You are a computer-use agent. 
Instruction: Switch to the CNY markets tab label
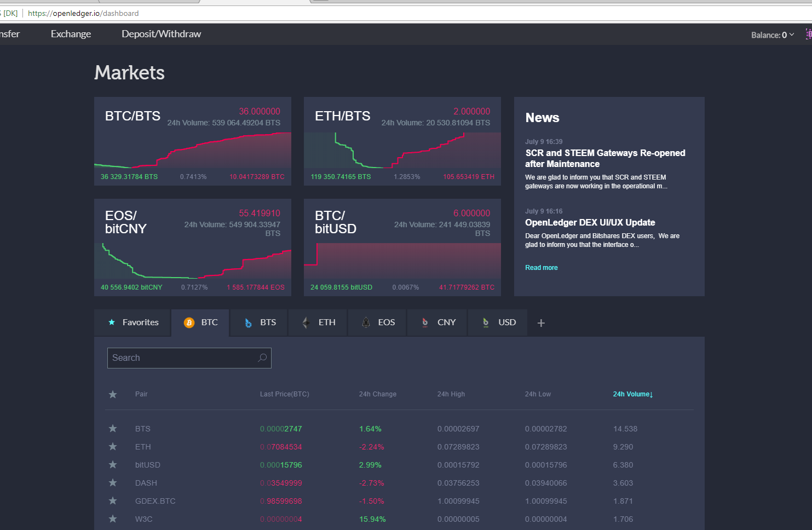pyautogui.click(x=447, y=322)
